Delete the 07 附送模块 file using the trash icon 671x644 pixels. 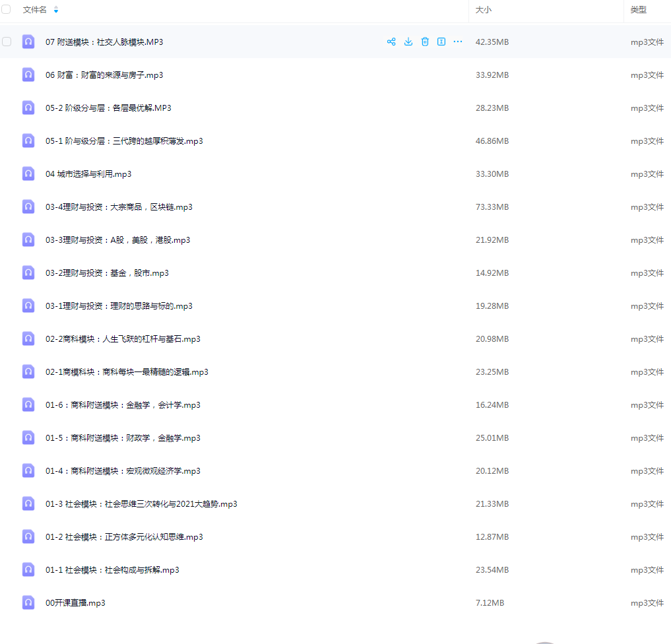(x=425, y=42)
